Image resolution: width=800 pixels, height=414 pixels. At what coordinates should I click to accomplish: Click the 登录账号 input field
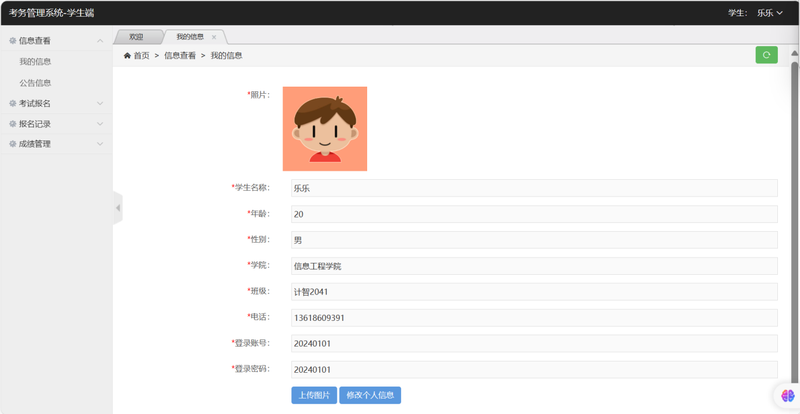[x=534, y=344]
